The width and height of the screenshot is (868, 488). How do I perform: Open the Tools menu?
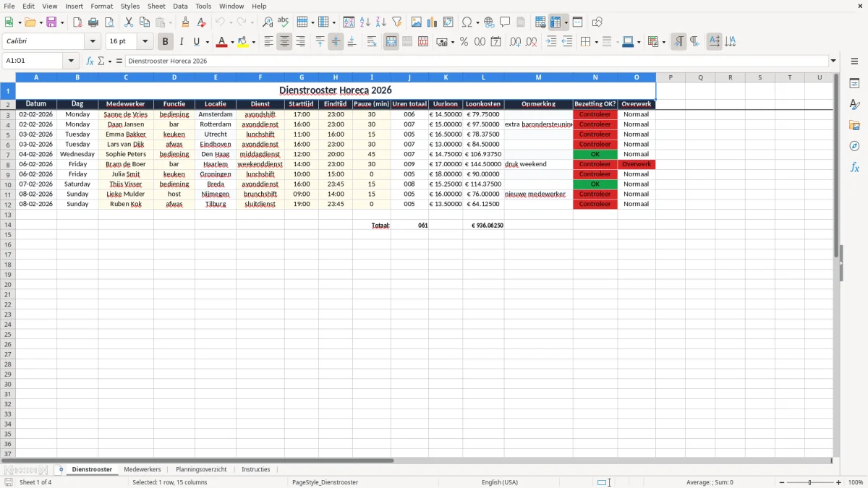(203, 6)
